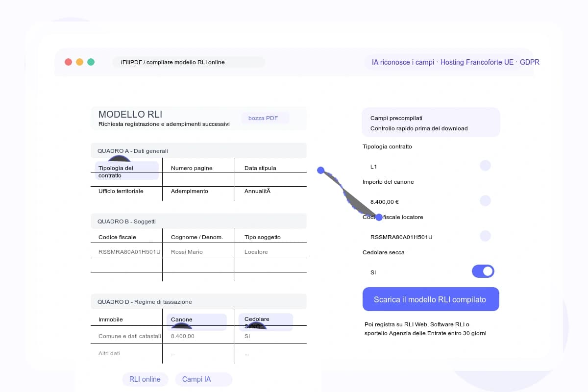Click the green window dot
588x392 pixels.
click(x=91, y=62)
